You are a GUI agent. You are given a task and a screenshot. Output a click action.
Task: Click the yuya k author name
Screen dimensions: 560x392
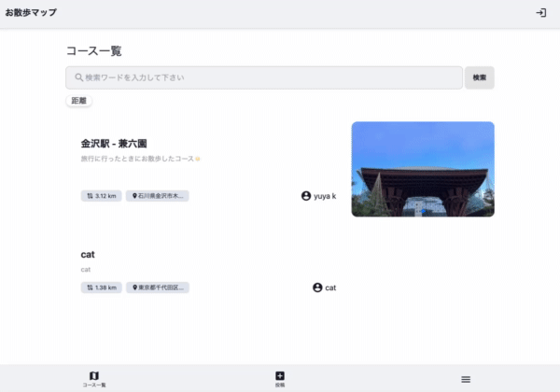point(325,196)
